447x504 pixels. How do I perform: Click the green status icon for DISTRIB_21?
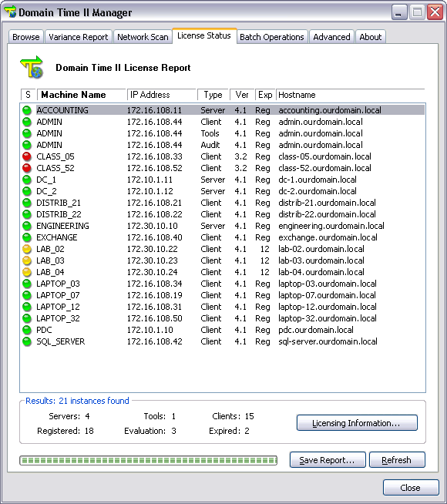(27, 203)
